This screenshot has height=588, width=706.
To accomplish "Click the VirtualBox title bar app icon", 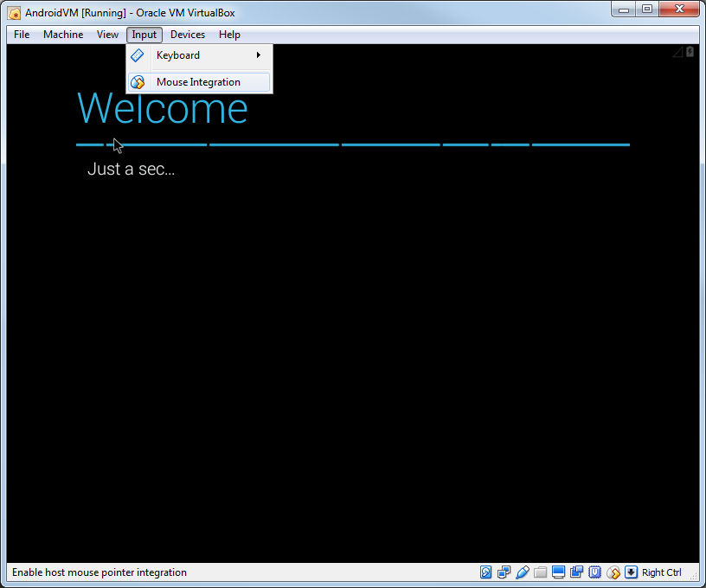I will pyautogui.click(x=15, y=13).
